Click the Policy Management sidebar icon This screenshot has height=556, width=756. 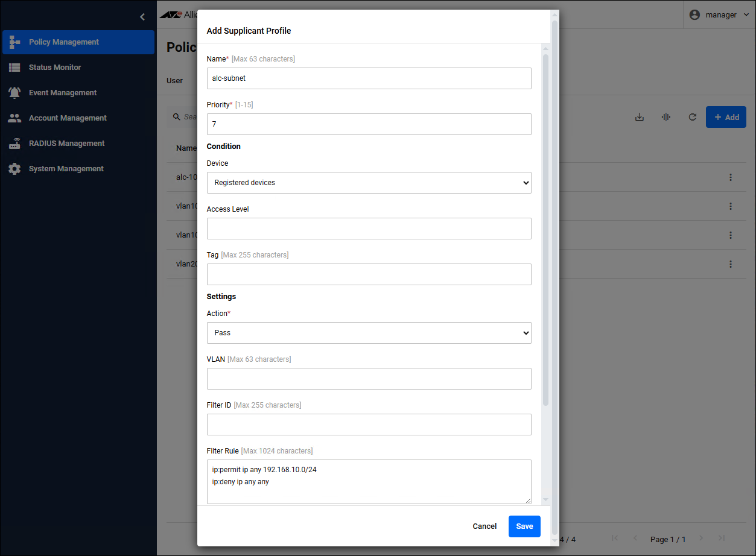tap(15, 42)
